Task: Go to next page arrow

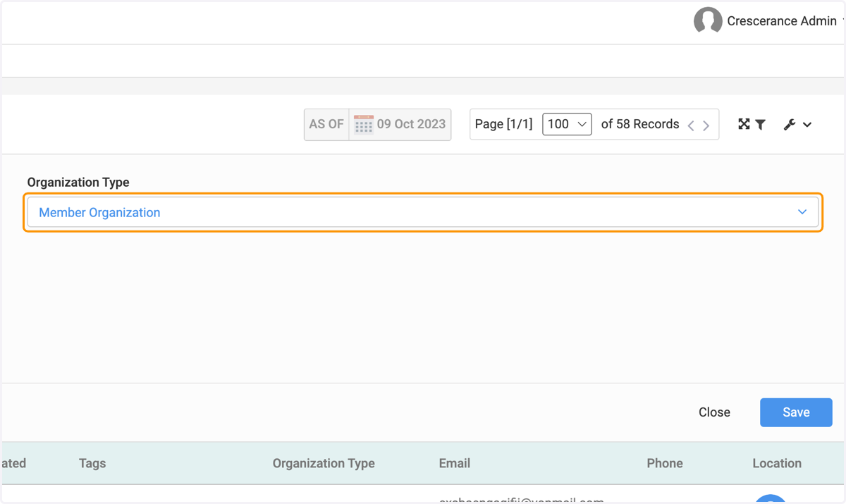Action: pyautogui.click(x=706, y=125)
